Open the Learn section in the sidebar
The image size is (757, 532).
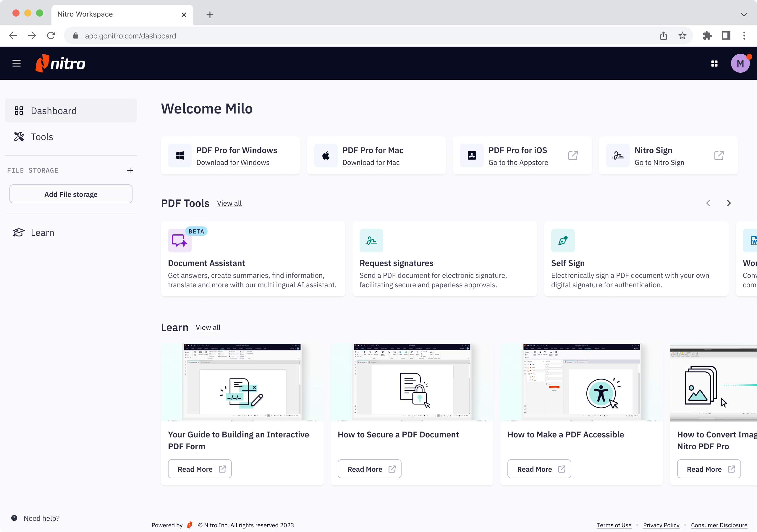tap(42, 232)
